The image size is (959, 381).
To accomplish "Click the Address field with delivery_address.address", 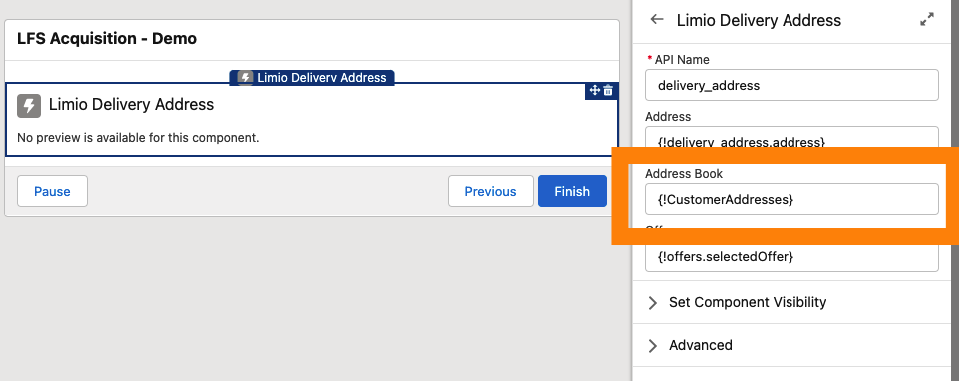I will [791, 138].
